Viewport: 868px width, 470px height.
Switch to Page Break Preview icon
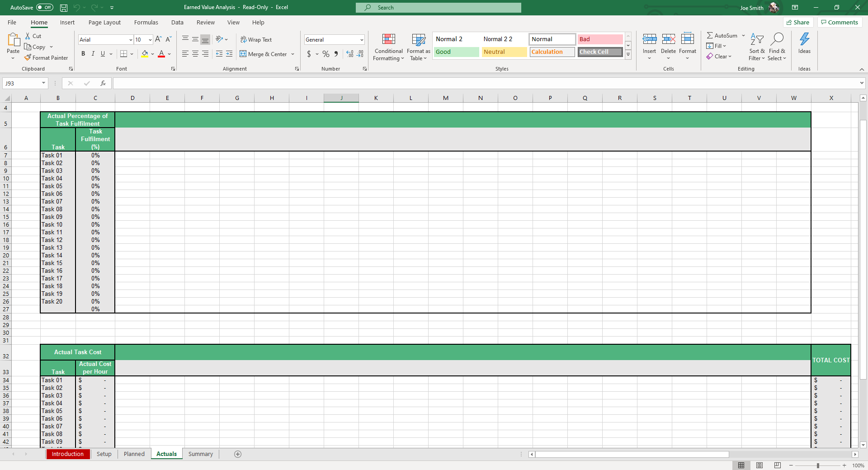[x=778, y=465]
